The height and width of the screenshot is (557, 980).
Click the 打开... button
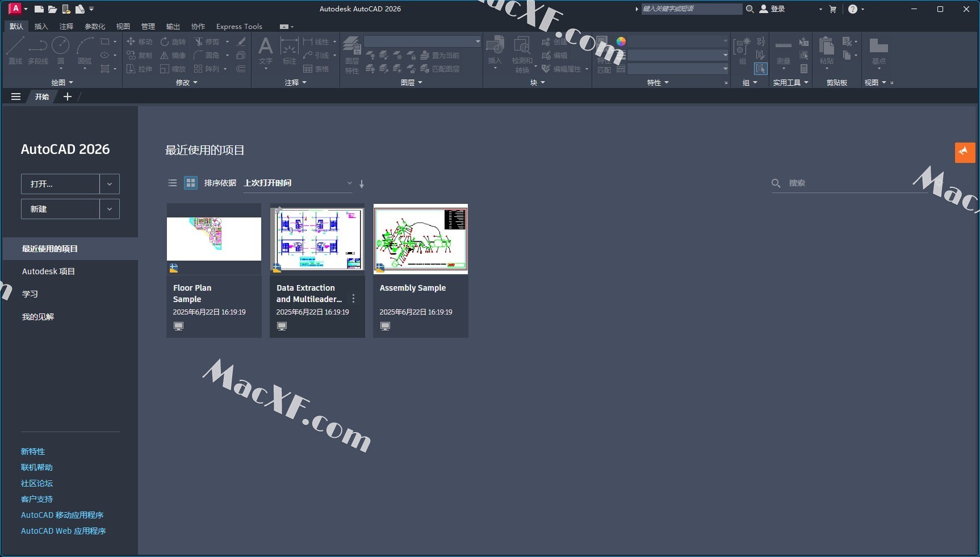pyautogui.click(x=60, y=184)
